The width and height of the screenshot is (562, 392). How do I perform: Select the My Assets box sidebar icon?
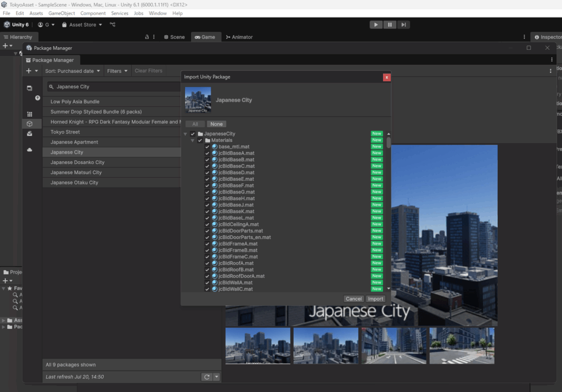point(30,124)
